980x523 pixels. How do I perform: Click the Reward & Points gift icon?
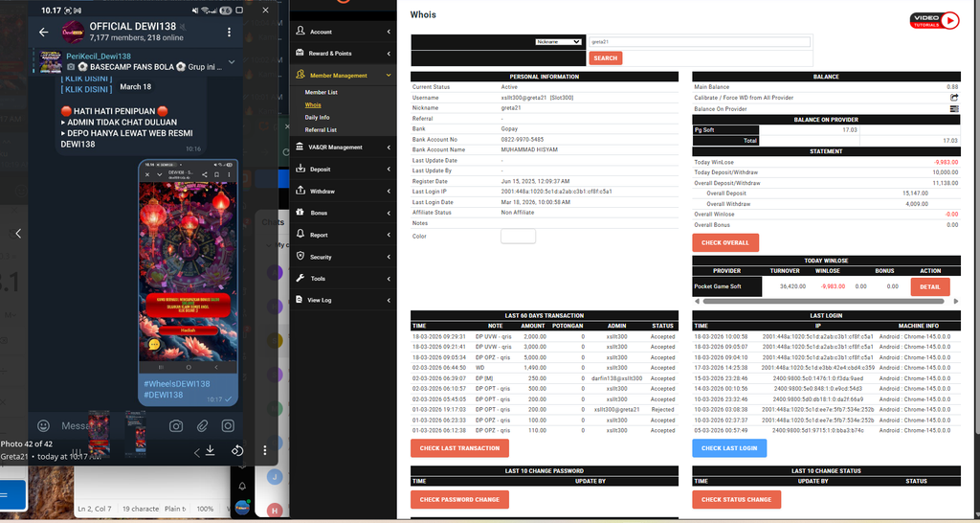(301, 53)
